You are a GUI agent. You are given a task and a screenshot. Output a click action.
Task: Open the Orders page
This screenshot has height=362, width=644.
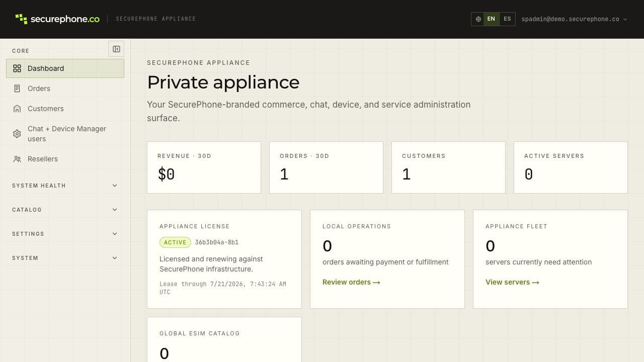coord(65,88)
